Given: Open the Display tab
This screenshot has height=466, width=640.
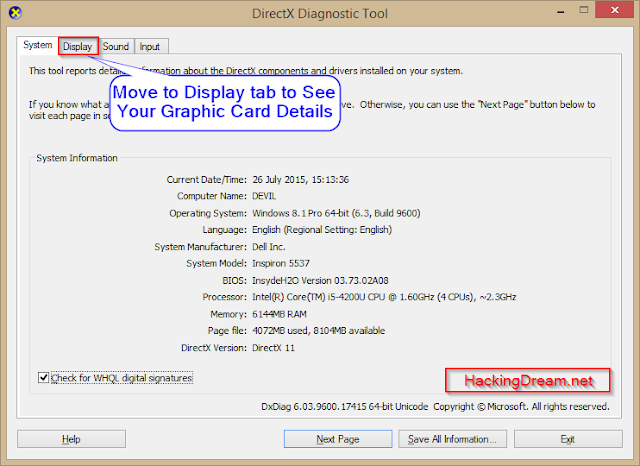Looking at the screenshot, I should 78,47.
